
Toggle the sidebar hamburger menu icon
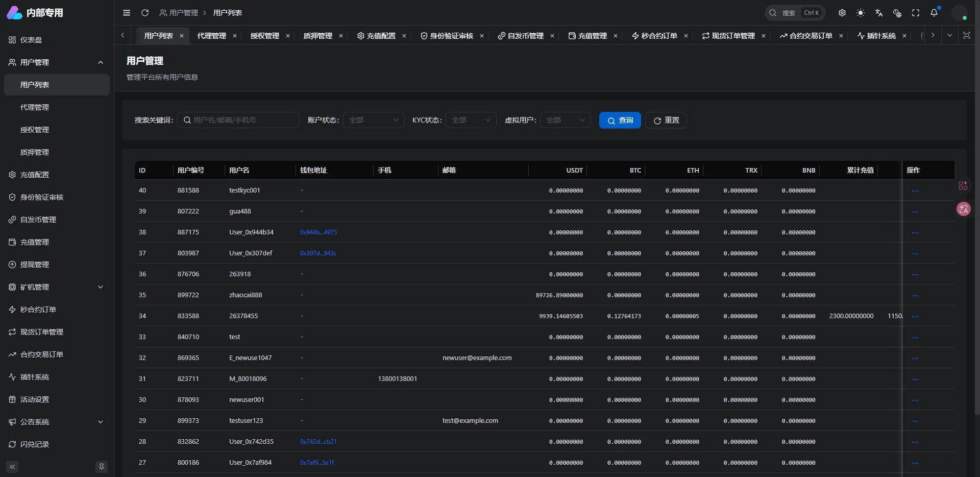pyautogui.click(x=127, y=13)
